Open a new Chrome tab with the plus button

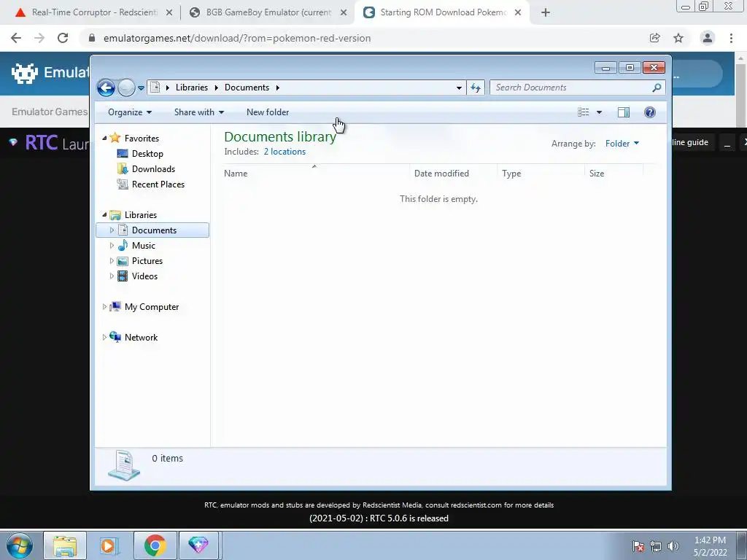(x=546, y=12)
